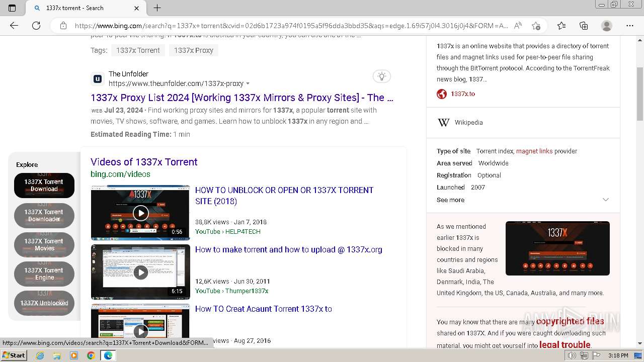
Task: Choose 1337X Torrent Movies in Explore
Action: (44, 244)
